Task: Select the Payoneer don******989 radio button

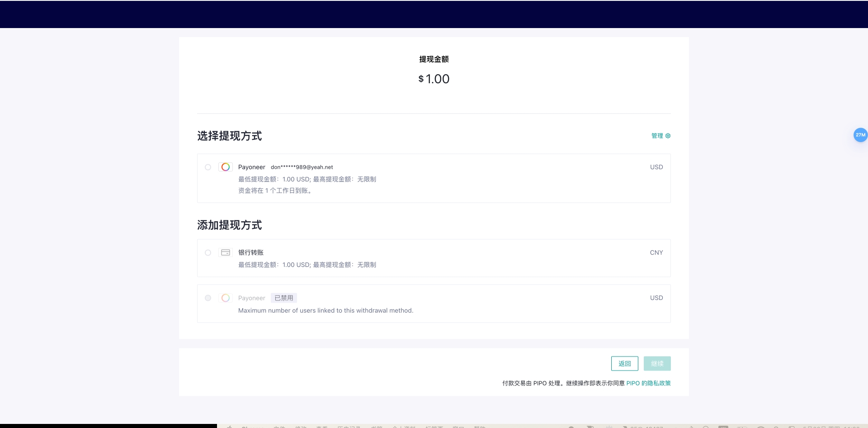Action: 208,167
